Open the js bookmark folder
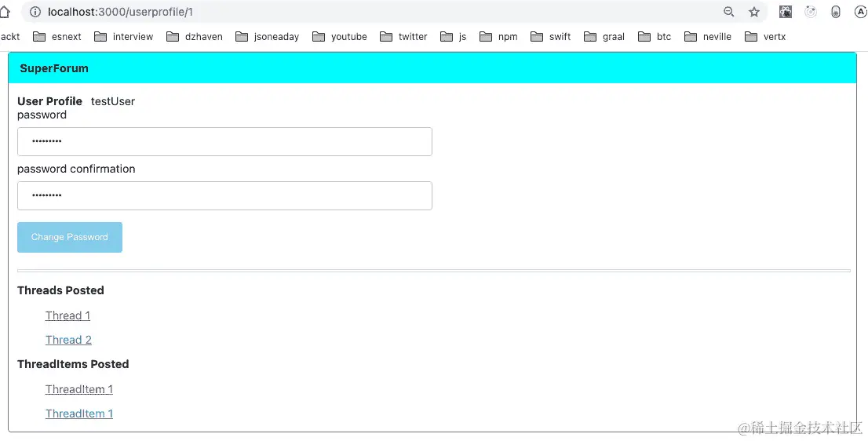This screenshot has width=868, height=441. (454, 37)
